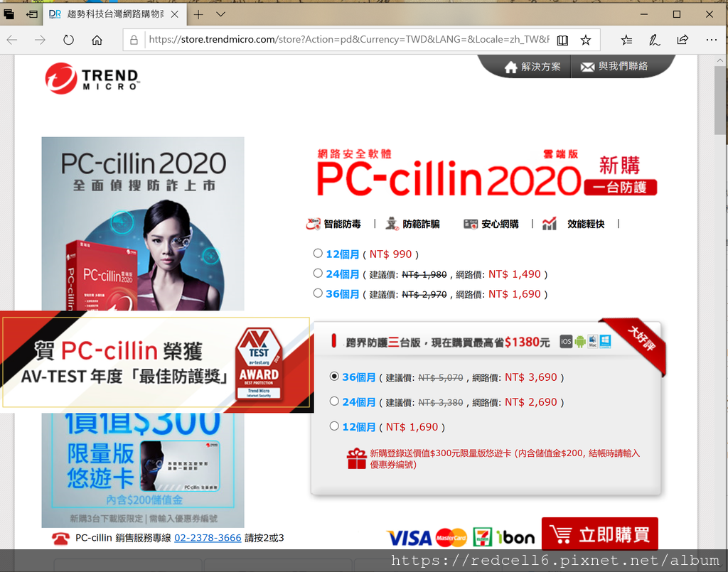Viewport: 728px width, 572px height.
Task: Add page to favorites with star icon
Action: click(x=586, y=41)
